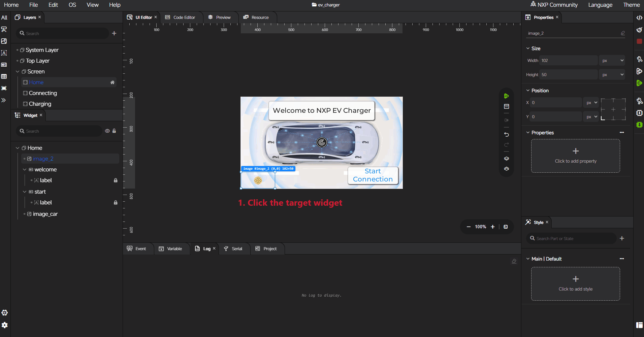
Task: Click the fit-to-screen icon beside zoom
Action: pyautogui.click(x=506, y=227)
